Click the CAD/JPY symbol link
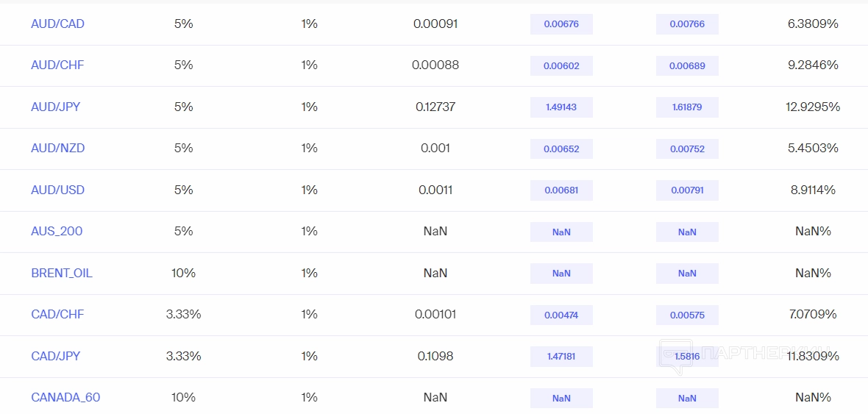This screenshot has height=414, width=868. (x=55, y=356)
